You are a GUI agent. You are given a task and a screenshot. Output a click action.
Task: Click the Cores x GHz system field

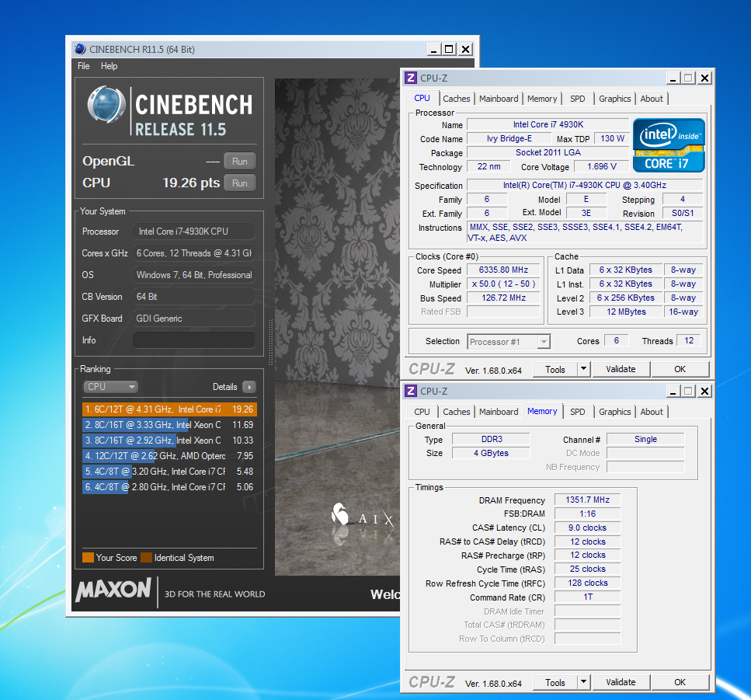193,253
